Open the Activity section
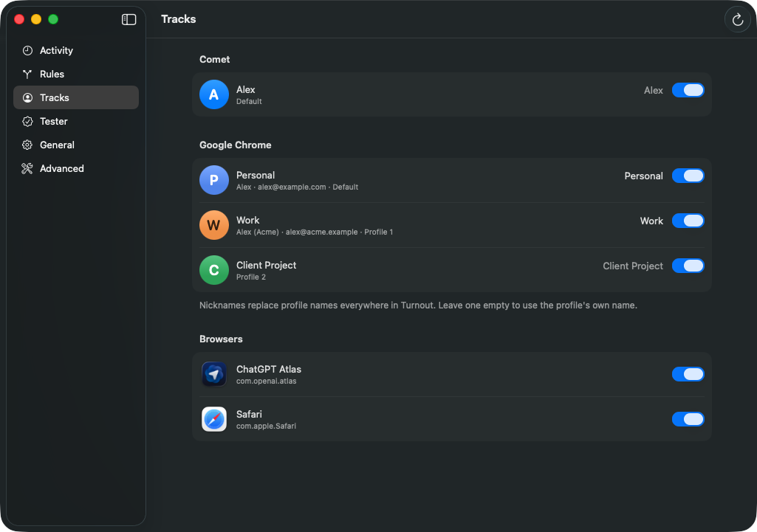This screenshot has height=532, width=757. [76, 50]
